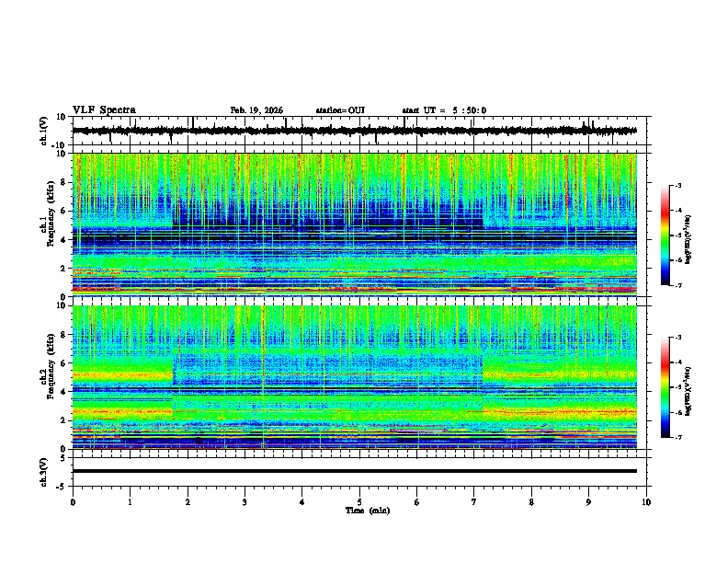Click the 'ch.1(V)' waveform axis label

(44, 131)
